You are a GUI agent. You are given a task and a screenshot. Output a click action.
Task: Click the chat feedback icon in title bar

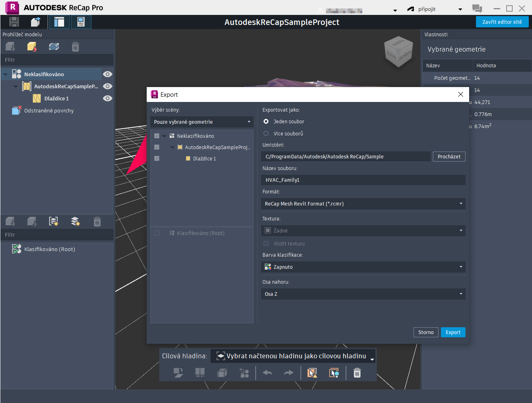point(477,8)
